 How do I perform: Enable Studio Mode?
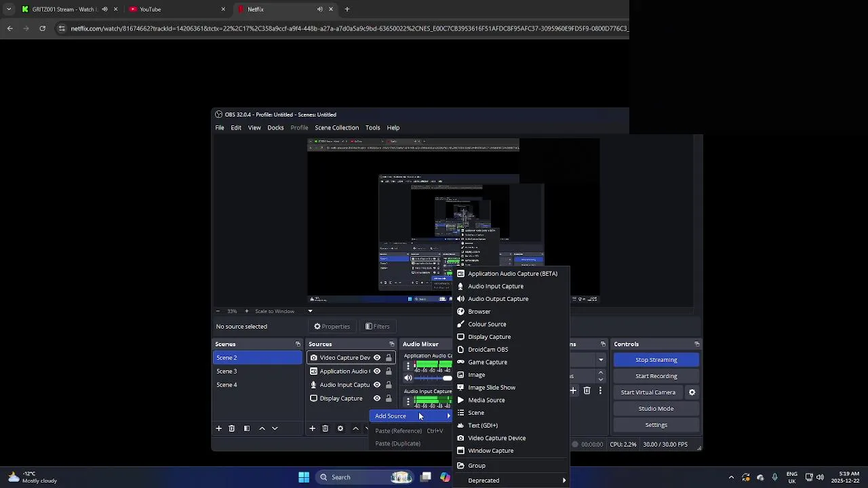click(x=656, y=409)
